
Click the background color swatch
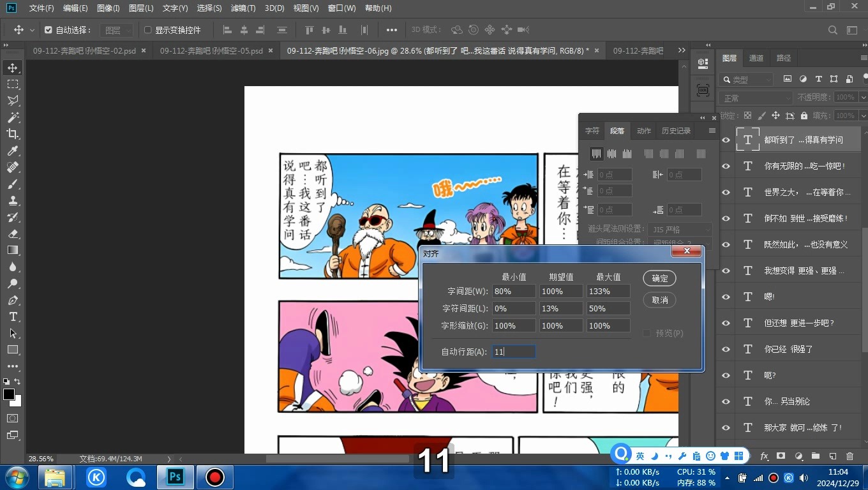pos(17,402)
